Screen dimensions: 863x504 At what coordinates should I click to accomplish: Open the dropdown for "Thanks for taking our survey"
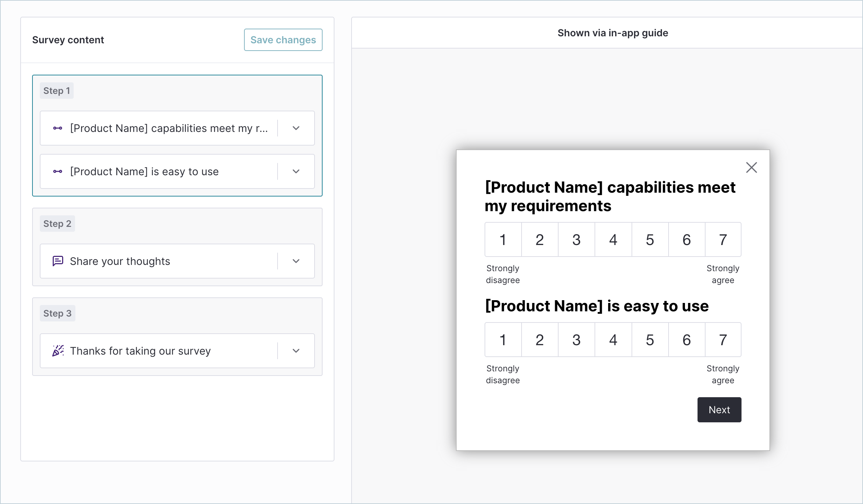(296, 351)
